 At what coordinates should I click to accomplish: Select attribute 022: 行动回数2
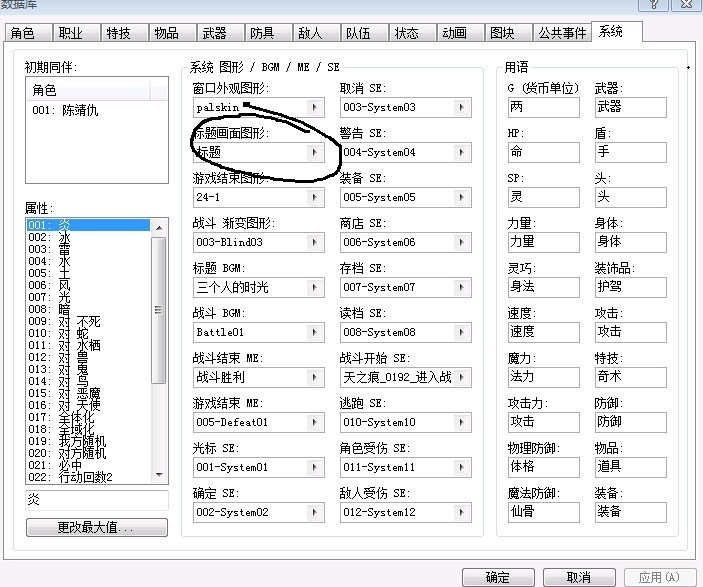88,477
